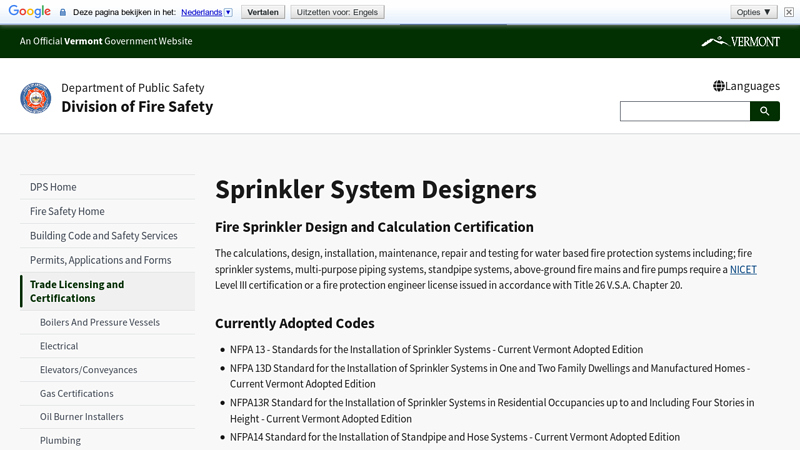Open Gas Certifications submenu item
Image resolution: width=800 pixels, height=450 pixels.
(x=108, y=393)
